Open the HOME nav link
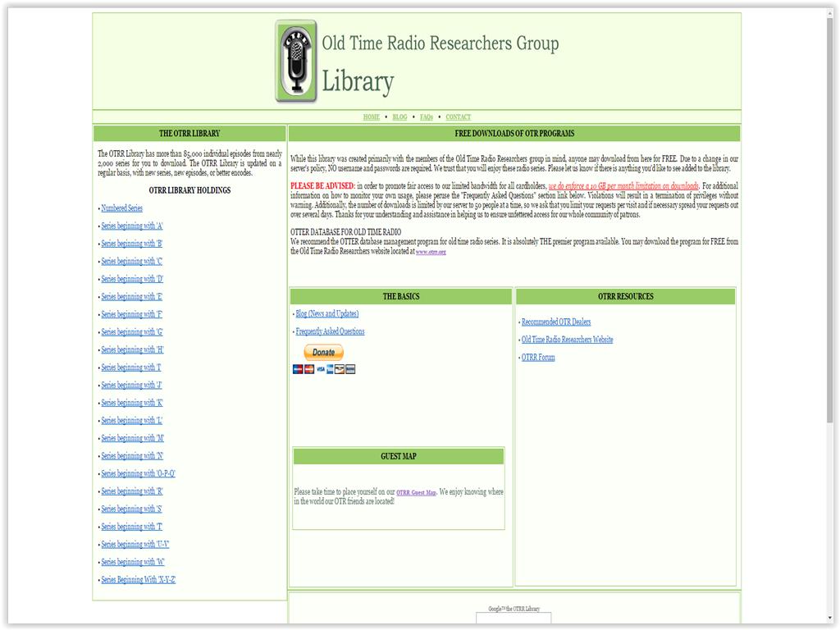 click(372, 116)
